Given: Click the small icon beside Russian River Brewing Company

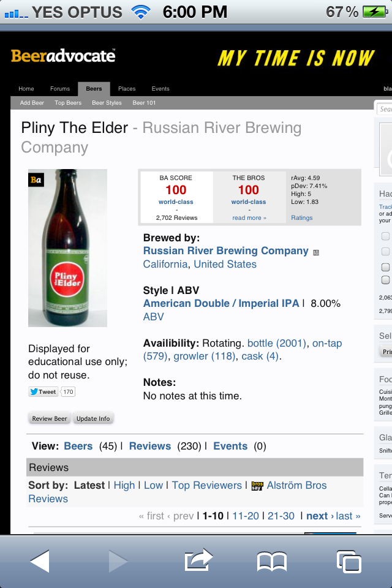Looking at the screenshot, I should coord(316,252).
